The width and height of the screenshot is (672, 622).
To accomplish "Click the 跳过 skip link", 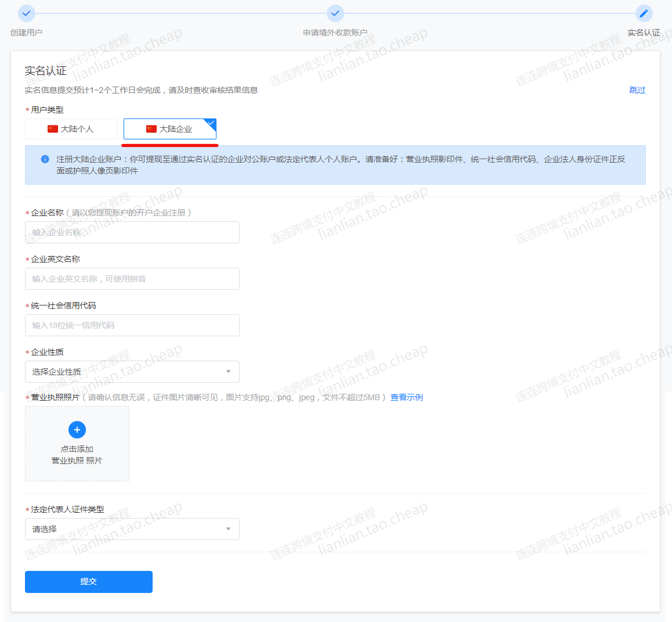I will tap(637, 90).
